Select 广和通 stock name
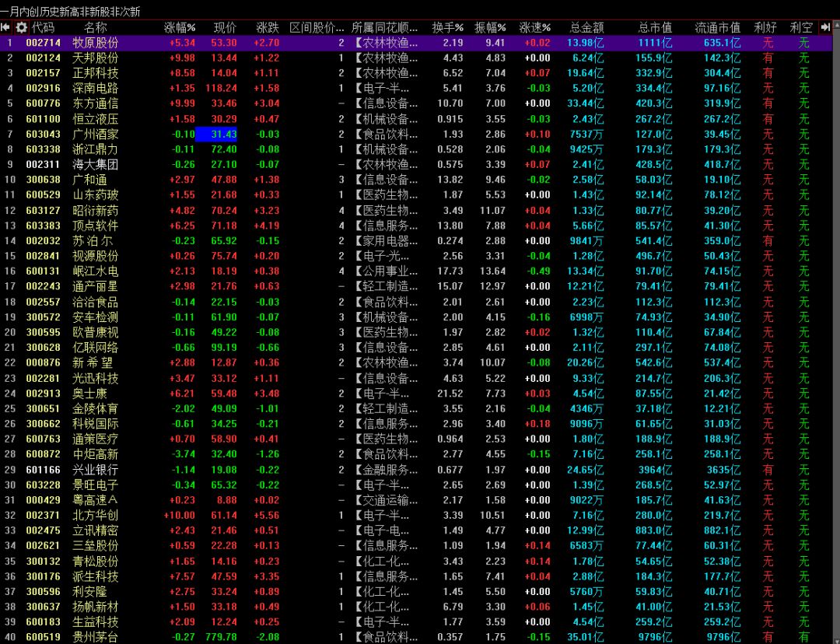 coord(89,180)
